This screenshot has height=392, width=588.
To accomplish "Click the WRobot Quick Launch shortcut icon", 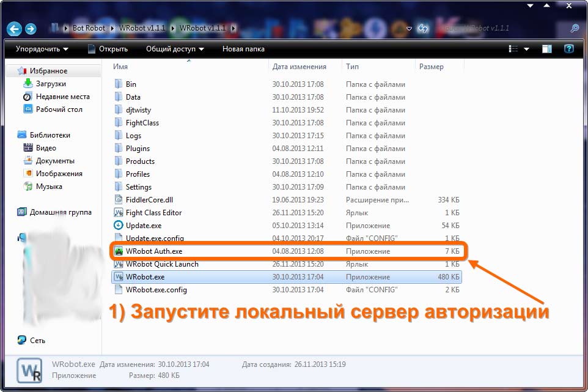I will click(x=119, y=264).
